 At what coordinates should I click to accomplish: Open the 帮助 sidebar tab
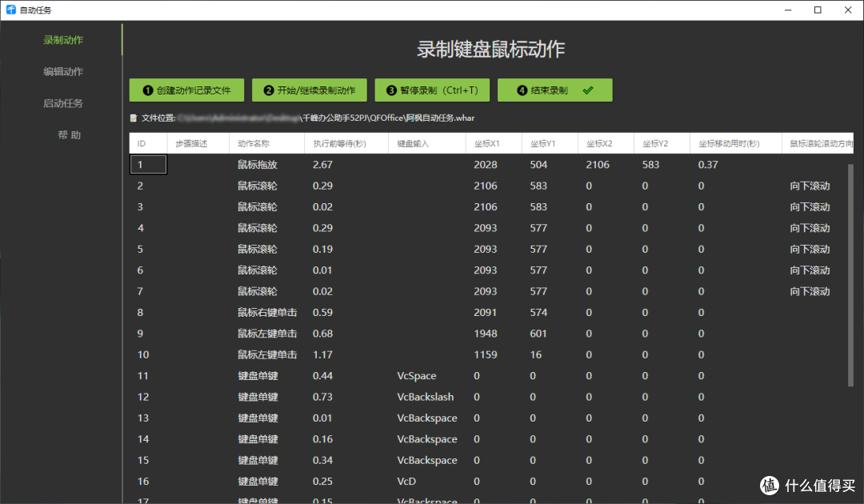tap(70, 135)
